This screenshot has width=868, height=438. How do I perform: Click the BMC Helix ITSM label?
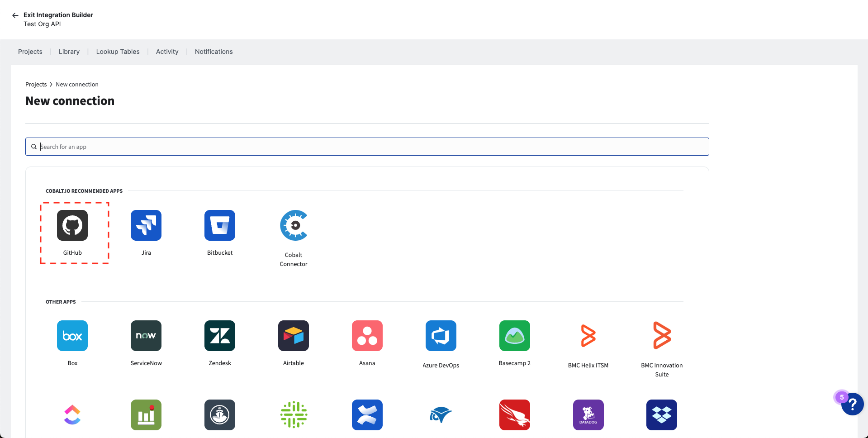point(588,366)
